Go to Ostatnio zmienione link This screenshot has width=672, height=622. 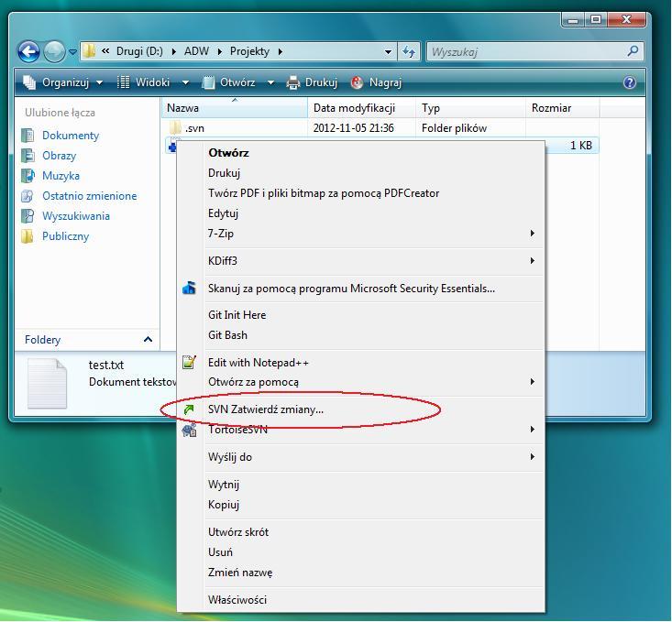click(x=89, y=196)
